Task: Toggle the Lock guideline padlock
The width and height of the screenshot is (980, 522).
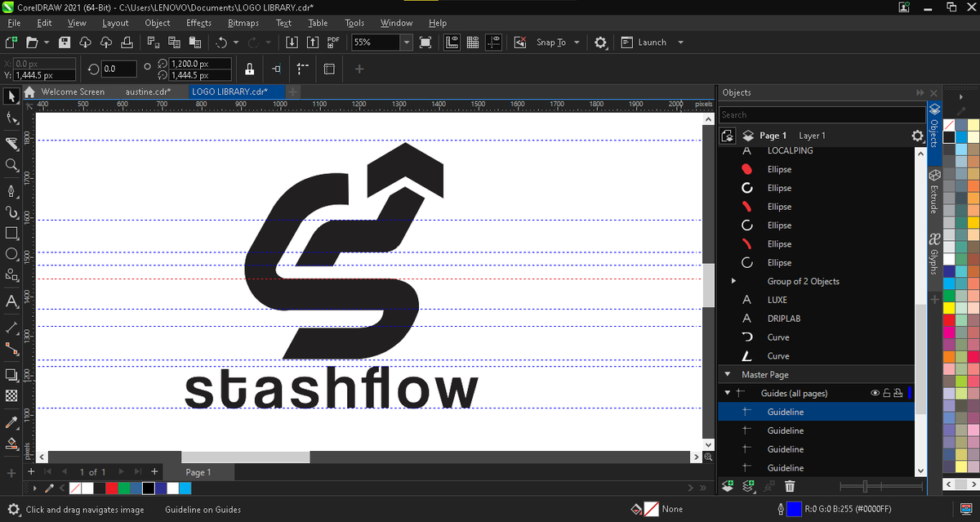Action: pos(250,69)
